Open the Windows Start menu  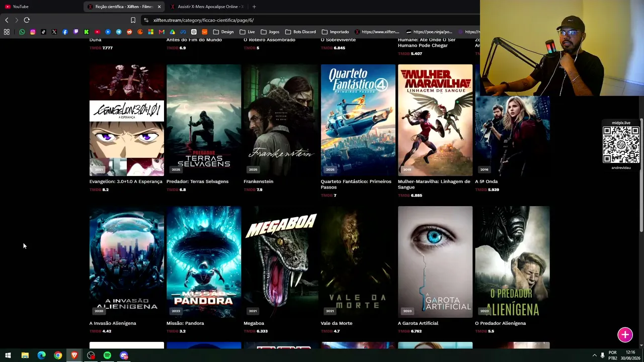(x=8, y=355)
